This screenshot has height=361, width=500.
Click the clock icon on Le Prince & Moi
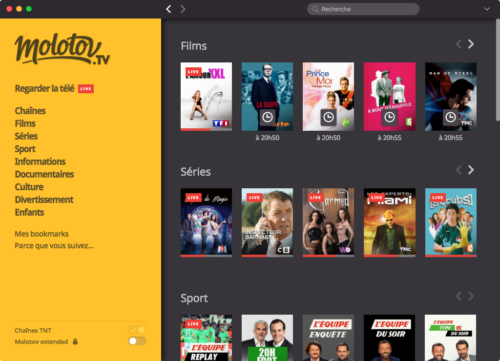pos(328,117)
